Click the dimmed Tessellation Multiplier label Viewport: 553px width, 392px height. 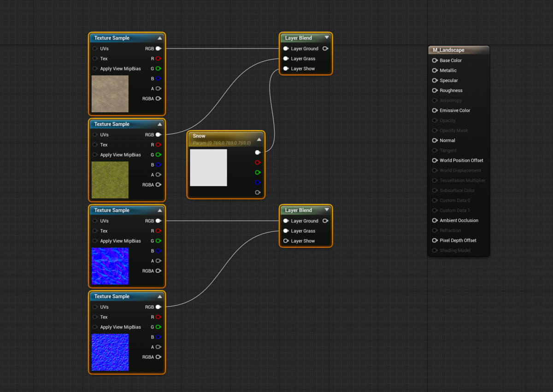point(463,181)
